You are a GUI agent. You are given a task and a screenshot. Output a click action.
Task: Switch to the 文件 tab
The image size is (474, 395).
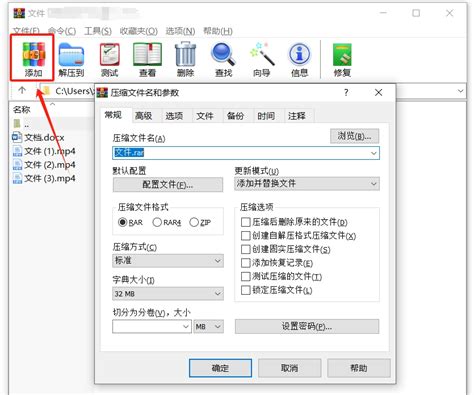pyautogui.click(x=205, y=116)
